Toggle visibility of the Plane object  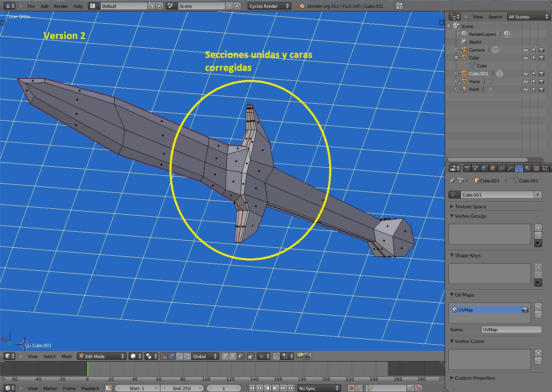coord(526,82)
